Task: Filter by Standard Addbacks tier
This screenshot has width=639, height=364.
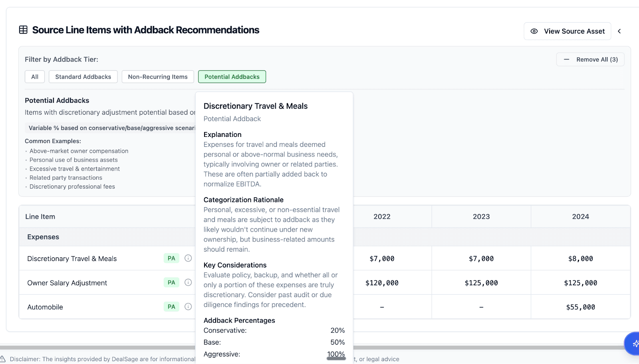Action: 83,77
